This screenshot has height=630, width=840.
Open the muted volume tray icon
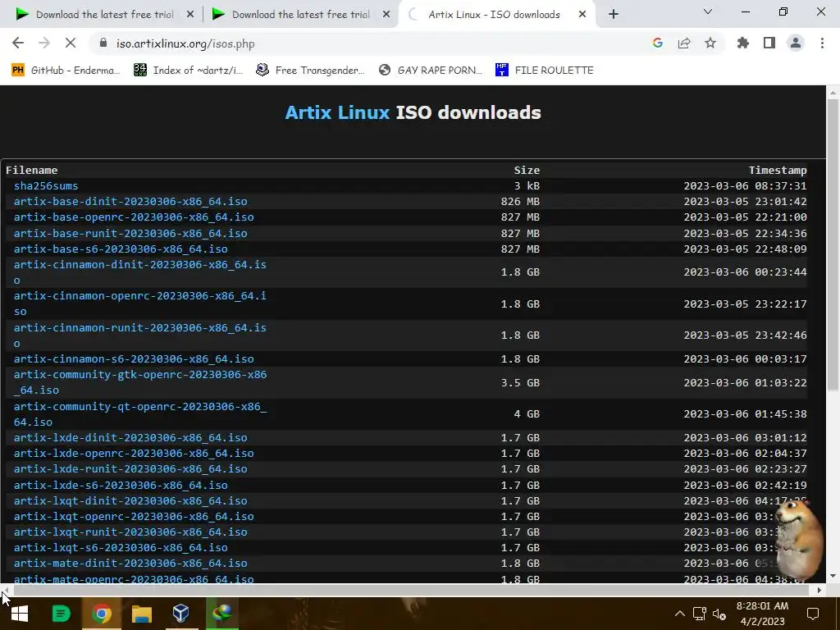(719, 614)
